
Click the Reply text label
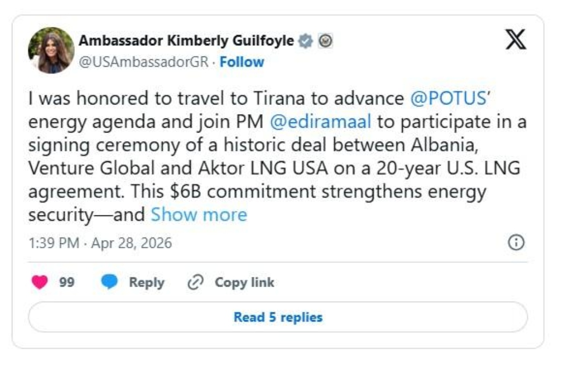[146, 283]
